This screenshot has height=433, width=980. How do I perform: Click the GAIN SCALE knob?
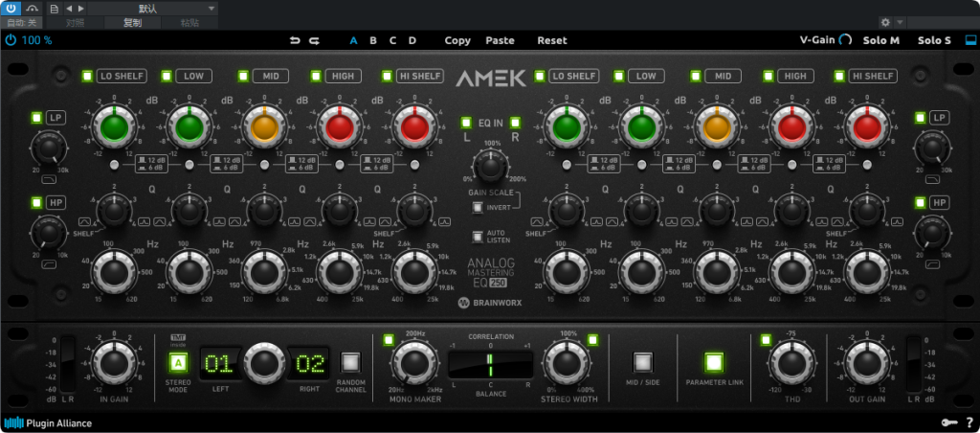click(x=491, y=167)
